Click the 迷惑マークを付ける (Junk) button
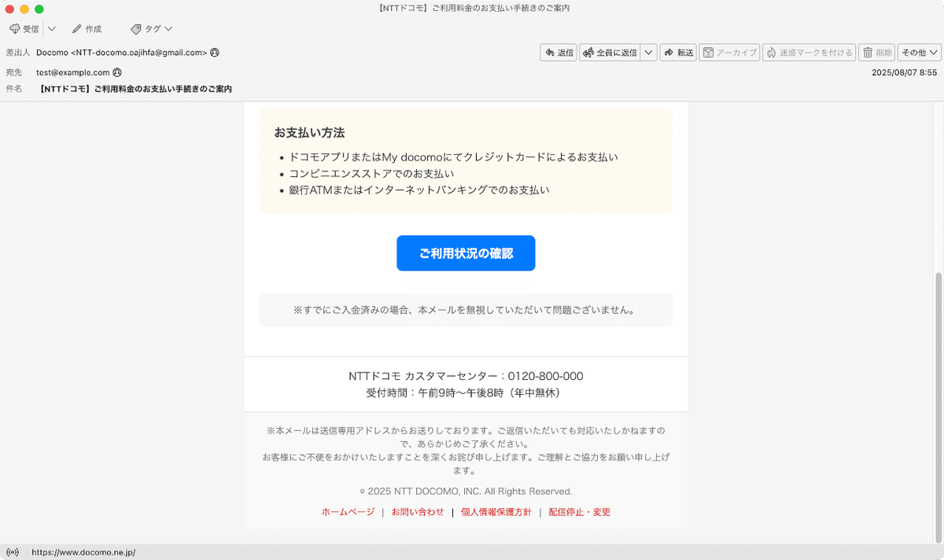The height and width of the screenshot is (560, 944). pos(809,53)
